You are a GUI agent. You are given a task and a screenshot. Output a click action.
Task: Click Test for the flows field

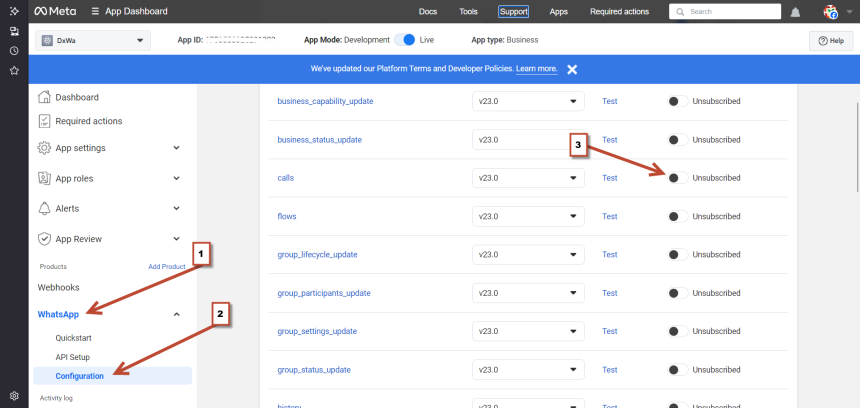[610, 216]
